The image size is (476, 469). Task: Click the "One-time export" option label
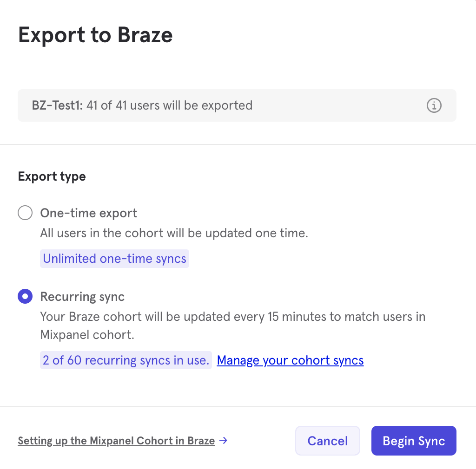point(89,213)
